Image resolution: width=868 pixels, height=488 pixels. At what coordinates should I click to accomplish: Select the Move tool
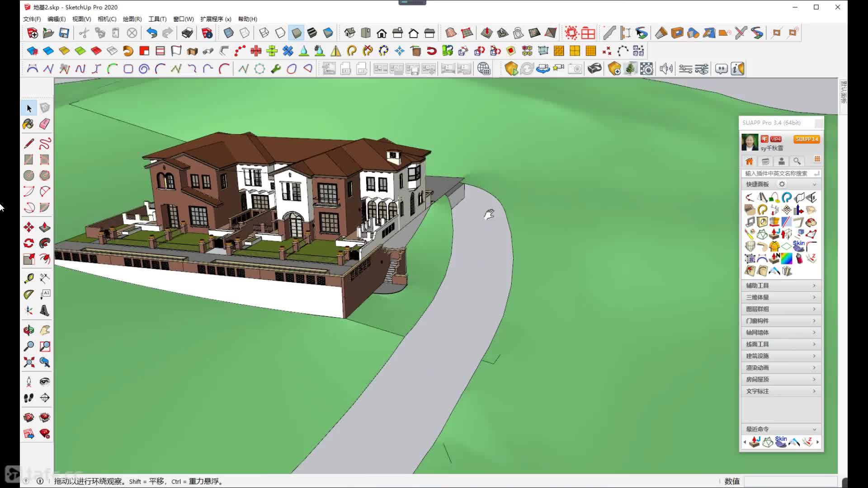(28, 227)
